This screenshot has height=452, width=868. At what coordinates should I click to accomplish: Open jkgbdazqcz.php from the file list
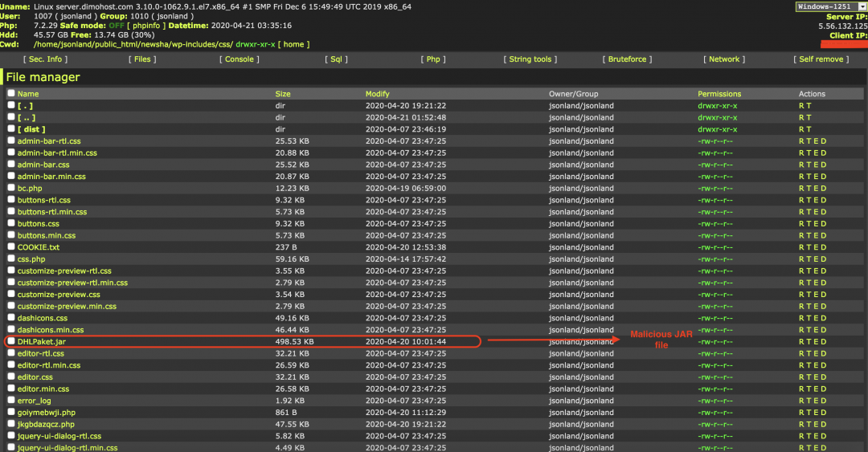point(46,424)
